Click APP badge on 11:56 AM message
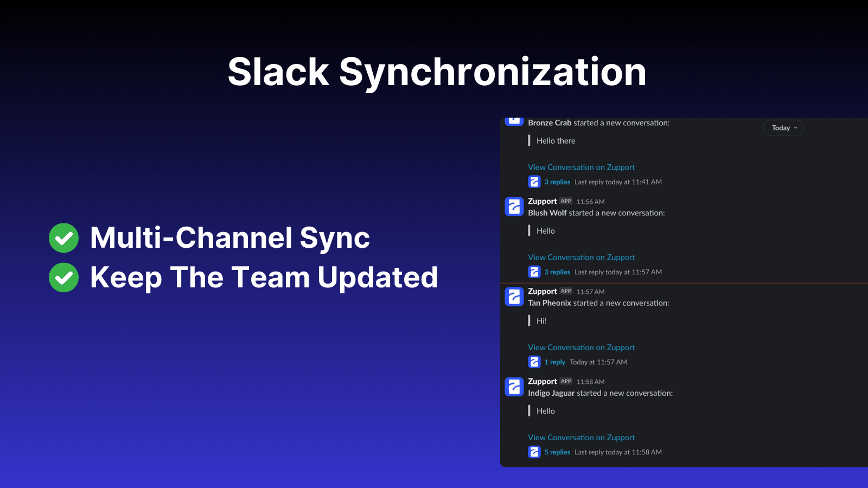868x488 pixels. click(x=566, y=201)
